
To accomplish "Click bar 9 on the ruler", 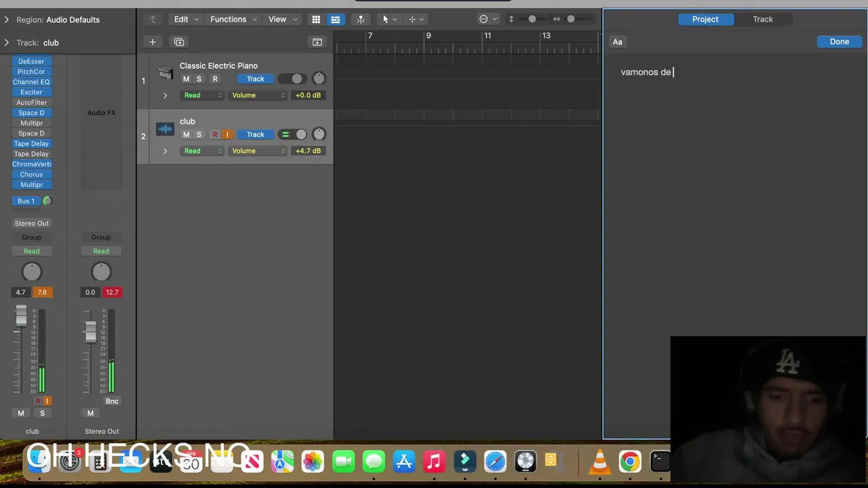I will pyautogui.click(x=428, y=35).
